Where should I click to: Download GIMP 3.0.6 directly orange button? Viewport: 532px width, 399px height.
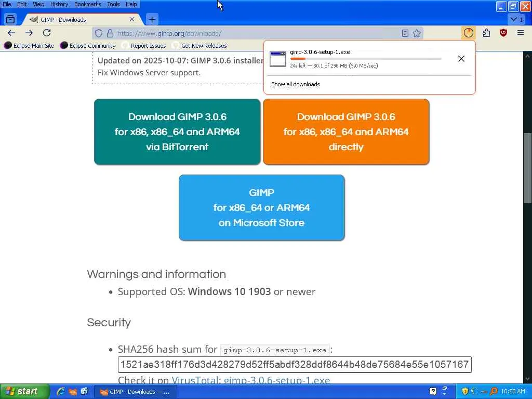pyautogui.click(x=346, y=131)
